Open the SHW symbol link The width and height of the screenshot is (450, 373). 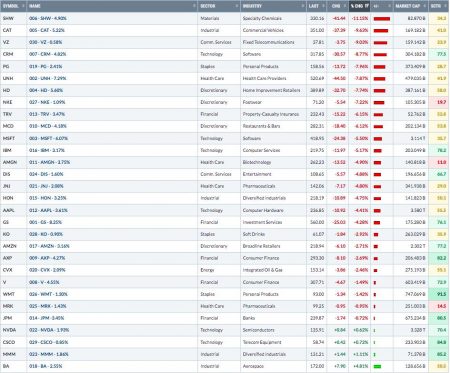[8, 18]
